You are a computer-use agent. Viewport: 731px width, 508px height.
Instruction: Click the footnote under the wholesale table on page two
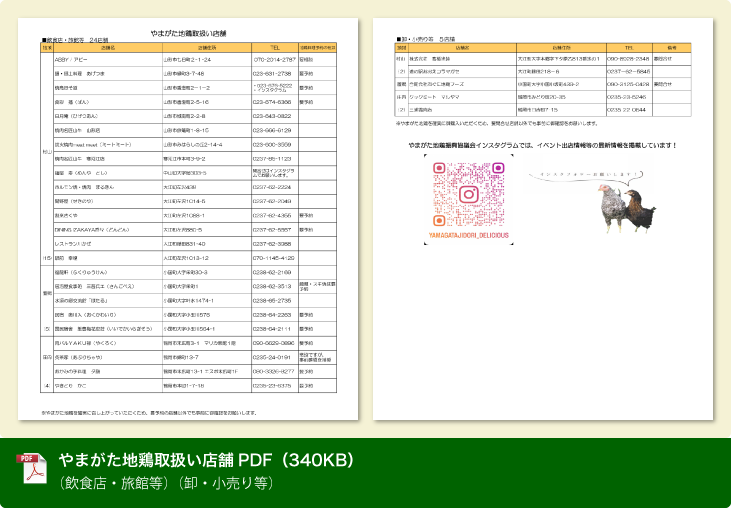point(497,124)
